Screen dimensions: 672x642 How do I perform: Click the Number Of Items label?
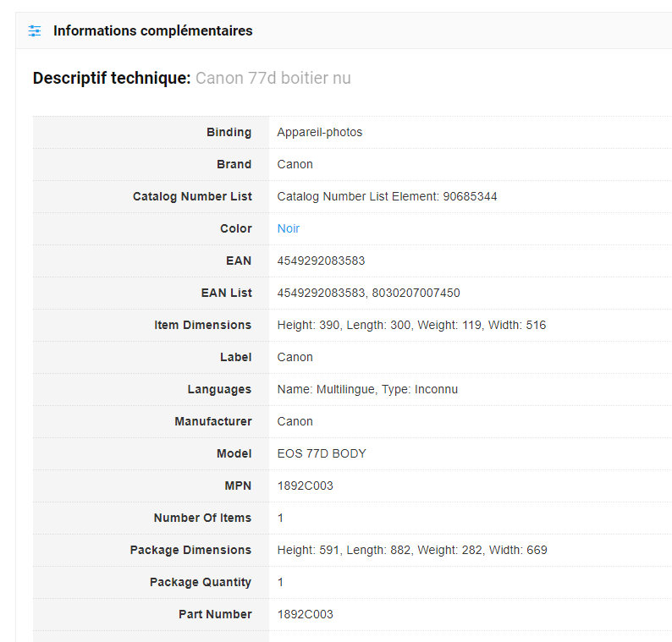(202, 518)
